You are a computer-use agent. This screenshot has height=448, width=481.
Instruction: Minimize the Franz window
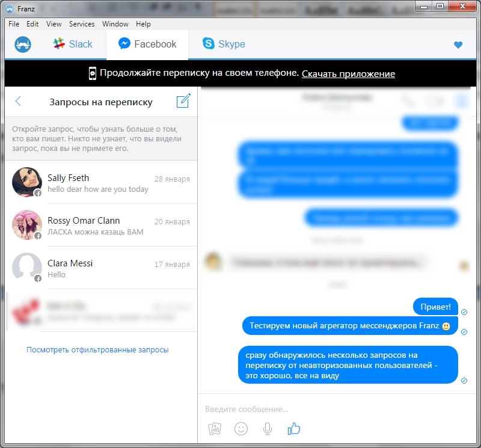coord(424,7)
